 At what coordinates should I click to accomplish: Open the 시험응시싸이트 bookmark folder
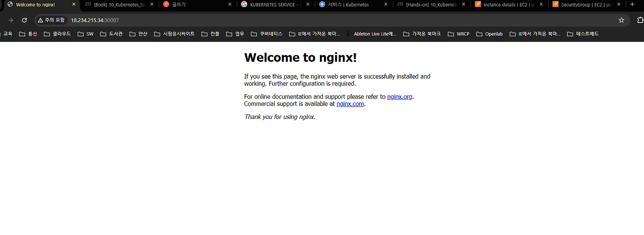(174, 34)
